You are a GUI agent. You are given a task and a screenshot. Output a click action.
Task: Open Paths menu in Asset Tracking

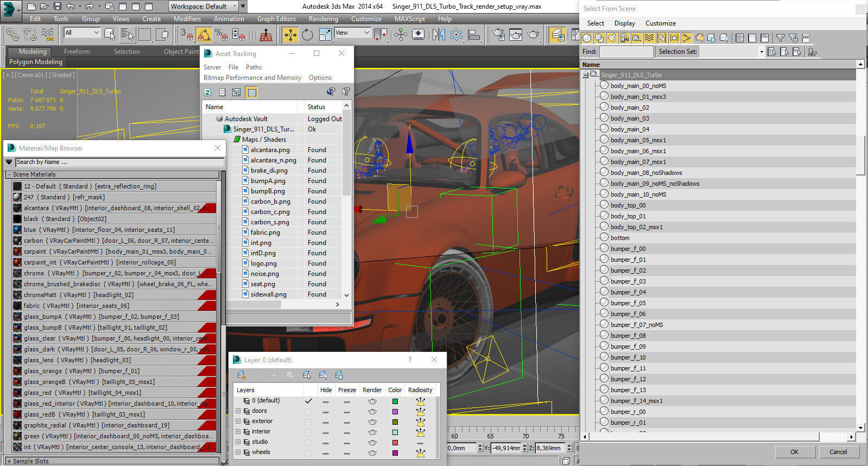[x=254, y=67]
